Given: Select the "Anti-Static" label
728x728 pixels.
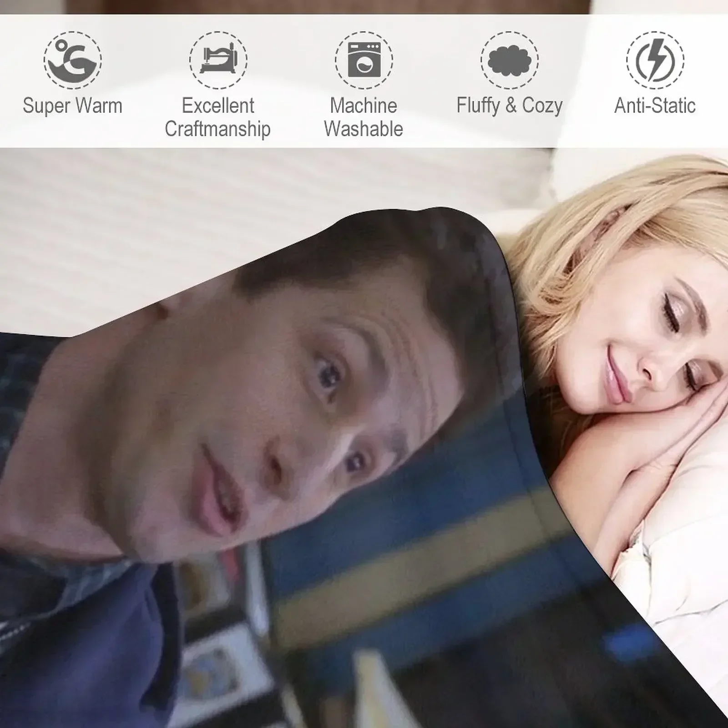Looking at the screenshot, I should pyautogui.click(x=655, y=106).
